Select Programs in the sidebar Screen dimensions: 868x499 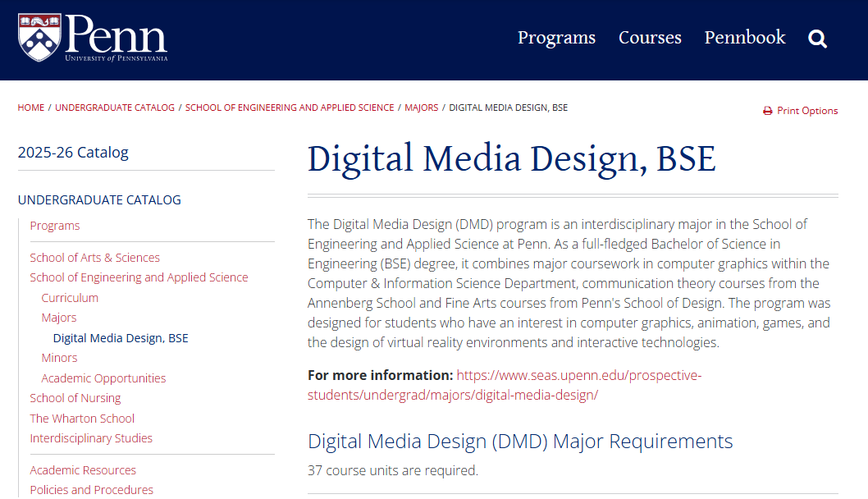55,226
